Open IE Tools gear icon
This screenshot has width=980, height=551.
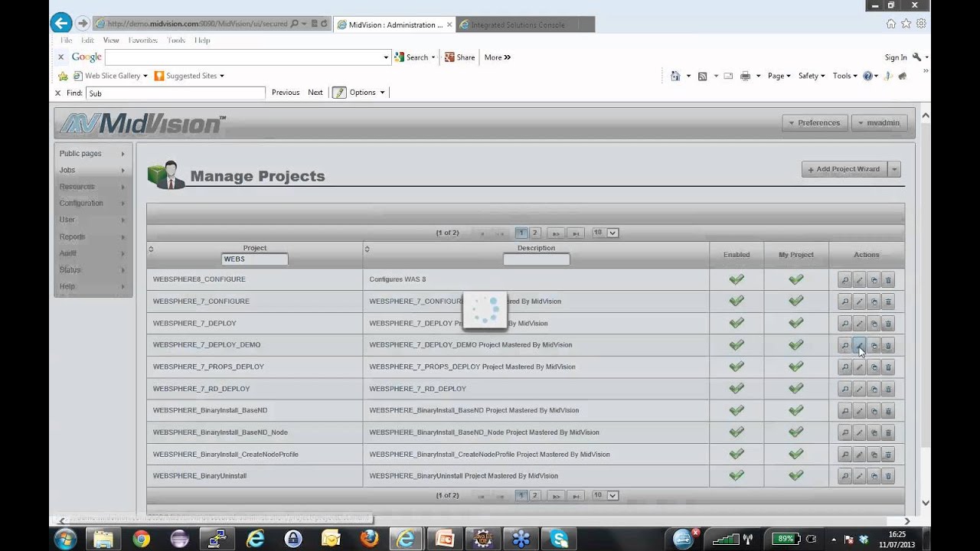pyautogui.click(x=921, y=24)
